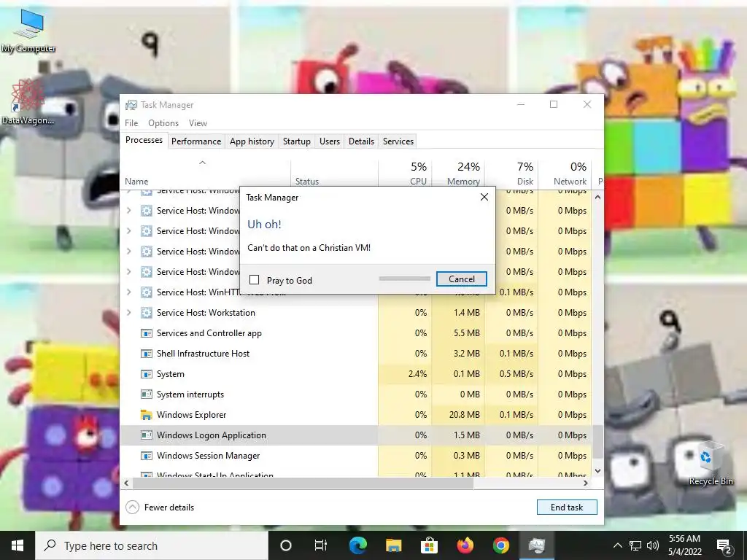Screen dimensions: 747x560
Task: Click the Type here to search box
Action: pos(152,545)
